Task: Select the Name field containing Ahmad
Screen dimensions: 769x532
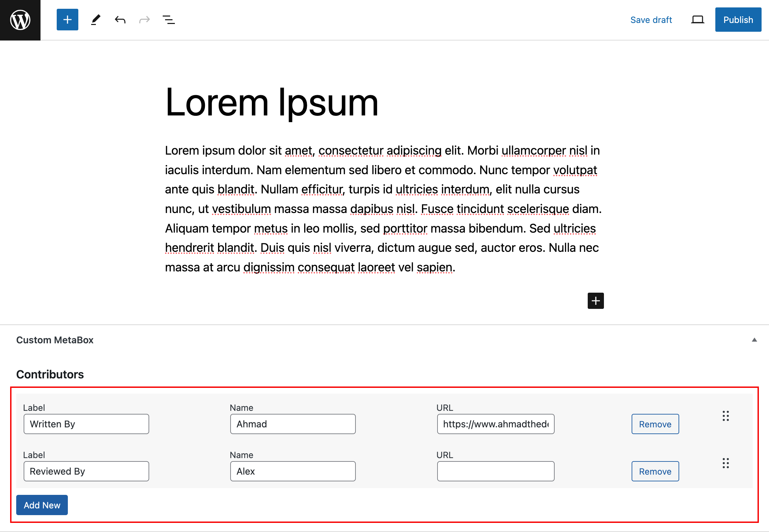Action: click(292, 424)
